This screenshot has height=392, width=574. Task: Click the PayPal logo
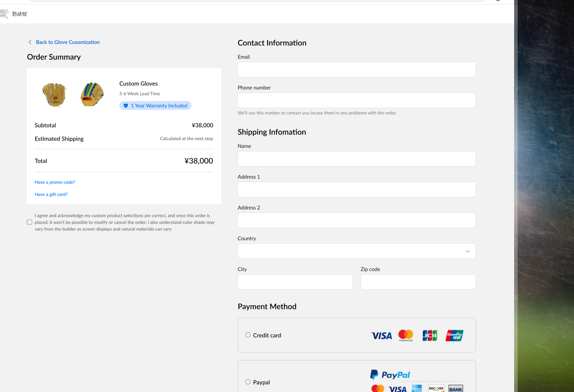pos(390,375)
